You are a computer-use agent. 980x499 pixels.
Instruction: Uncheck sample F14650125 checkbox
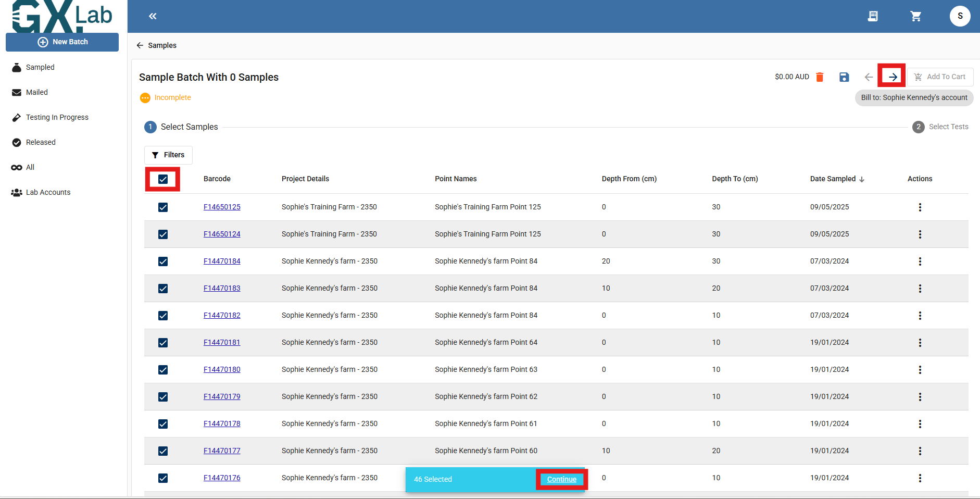tap(163, 207)
